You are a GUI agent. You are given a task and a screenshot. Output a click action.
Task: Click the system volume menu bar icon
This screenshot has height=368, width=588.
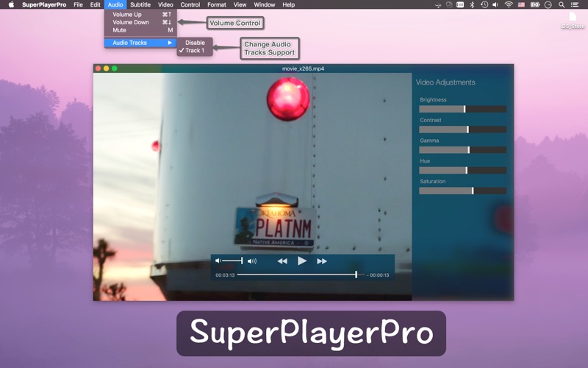(x=495, y=4)
